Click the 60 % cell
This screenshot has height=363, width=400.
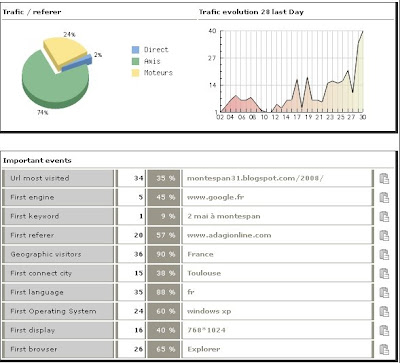(164, 311)
